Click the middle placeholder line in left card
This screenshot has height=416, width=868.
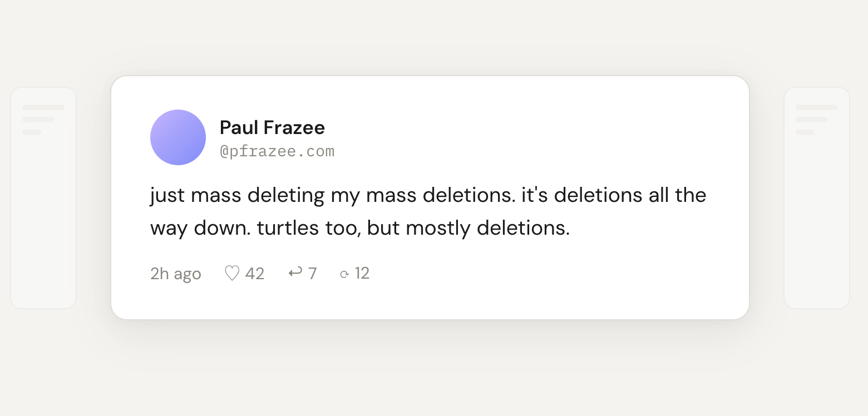[38, 120]
